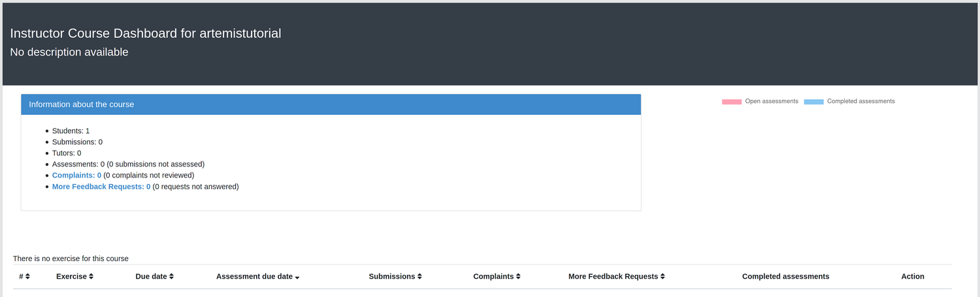The height and width of the screenshot is (297, 980).
Task: Toggle Assessment due date sort arrow
Action: (x=297, y=277)
